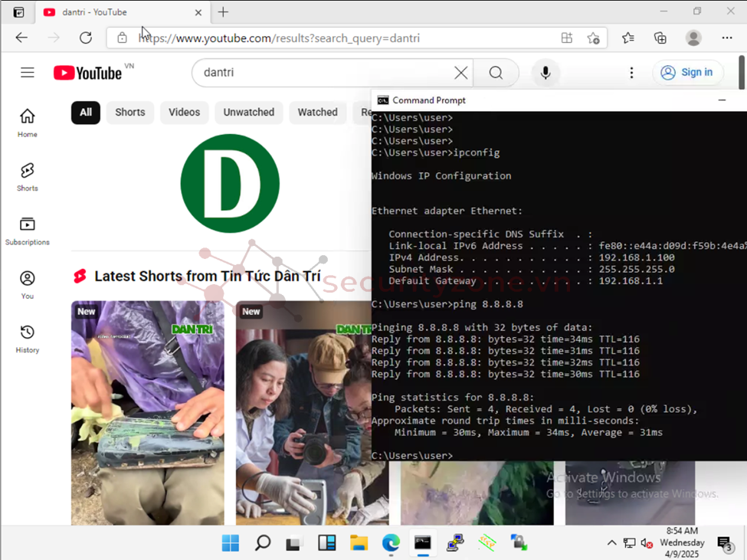
Task: Open Widgets from the taskbar
Action: [x=327, y=542]
